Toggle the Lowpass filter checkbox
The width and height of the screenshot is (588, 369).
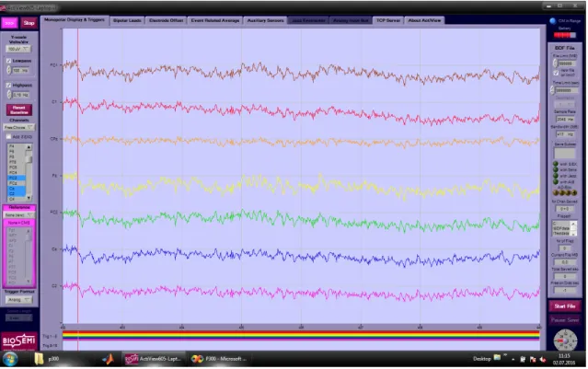click(x=8, y=61)
